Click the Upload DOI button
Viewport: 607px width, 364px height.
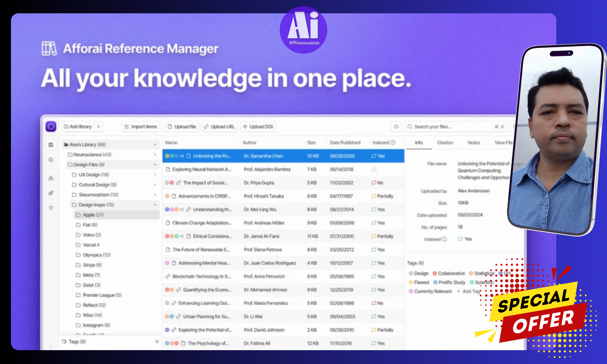258,127
